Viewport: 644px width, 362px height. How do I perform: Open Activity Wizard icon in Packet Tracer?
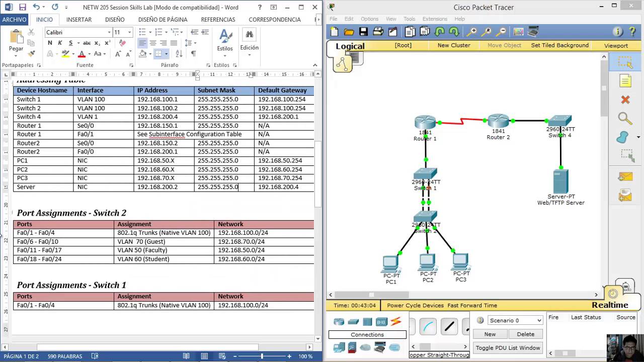[392, 32]
